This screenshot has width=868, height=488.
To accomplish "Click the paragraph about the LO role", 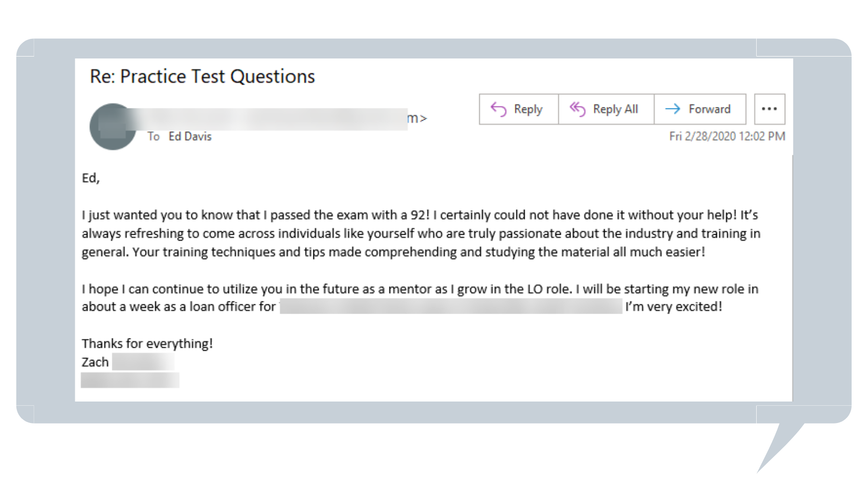I will click(420, 289).
